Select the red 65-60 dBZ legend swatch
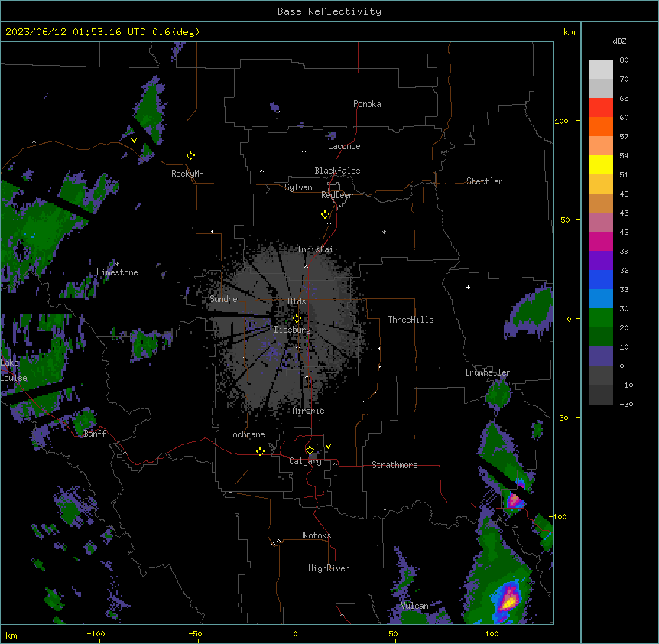 tap(601, 107)
